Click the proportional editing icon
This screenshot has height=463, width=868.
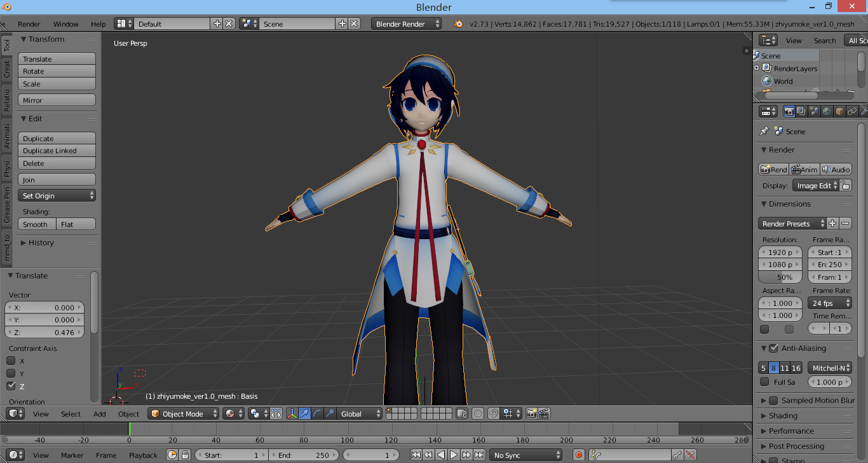[x=478, y=413]
